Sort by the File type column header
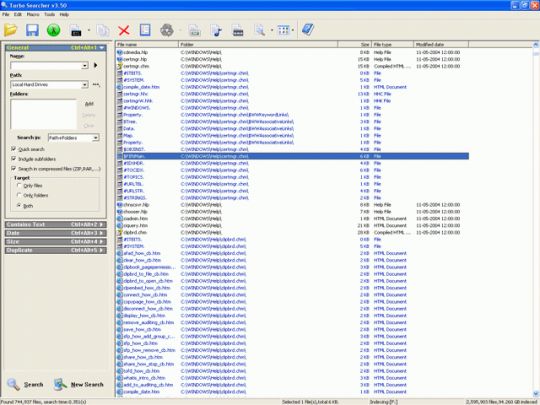This screenshot has width=540, height=405. point(392,44)
